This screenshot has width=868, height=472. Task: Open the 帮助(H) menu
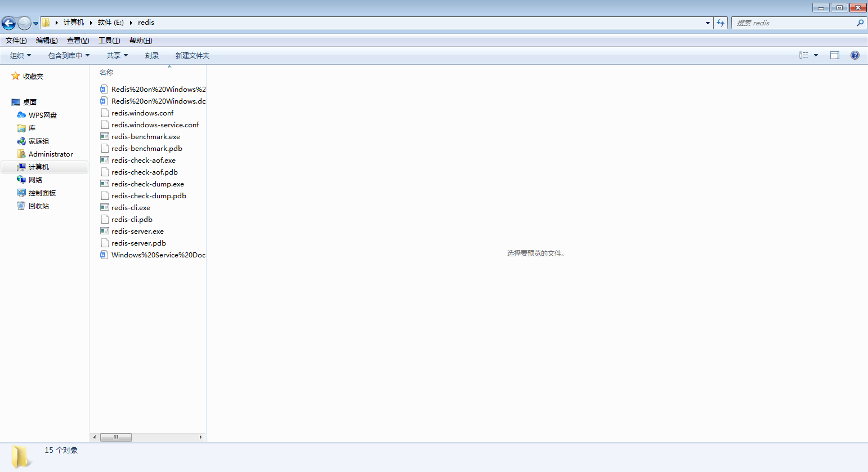click(x=141, y=41)
